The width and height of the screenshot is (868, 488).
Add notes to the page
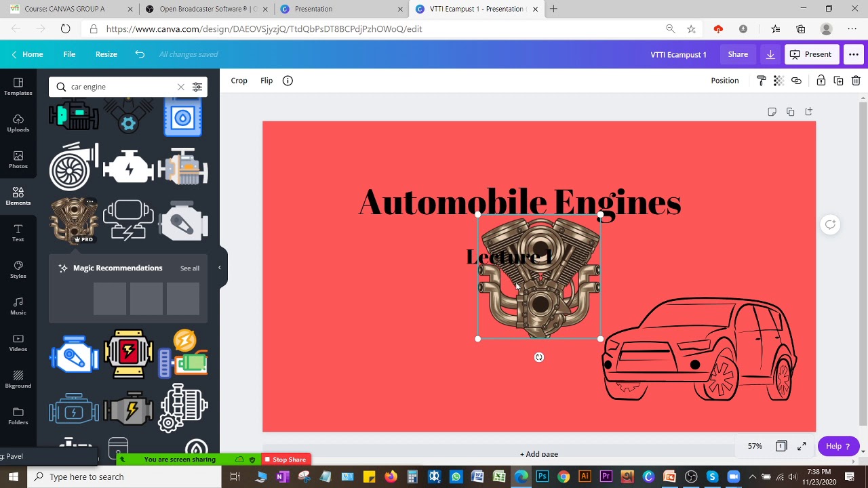click(772, 112)
